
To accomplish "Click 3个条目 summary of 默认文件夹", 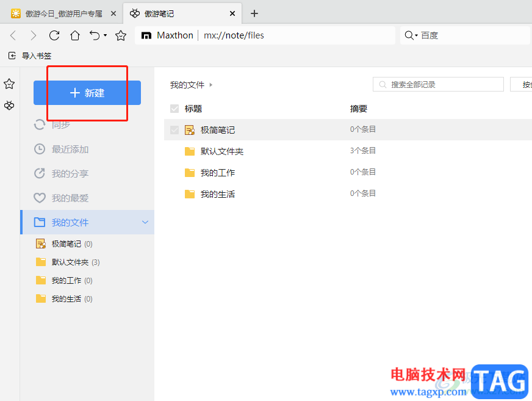I will coord(362,150).
